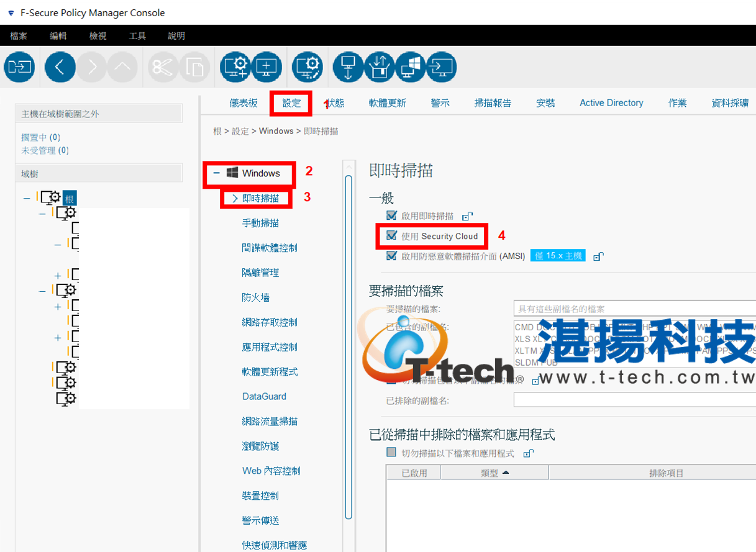Open the 說明 menu
The image size is (756, 552).
tap(176, 36)
